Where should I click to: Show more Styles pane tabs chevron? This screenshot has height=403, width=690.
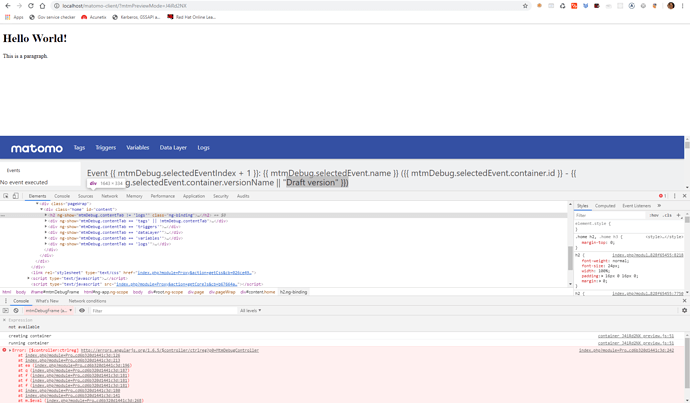(659, 205)
